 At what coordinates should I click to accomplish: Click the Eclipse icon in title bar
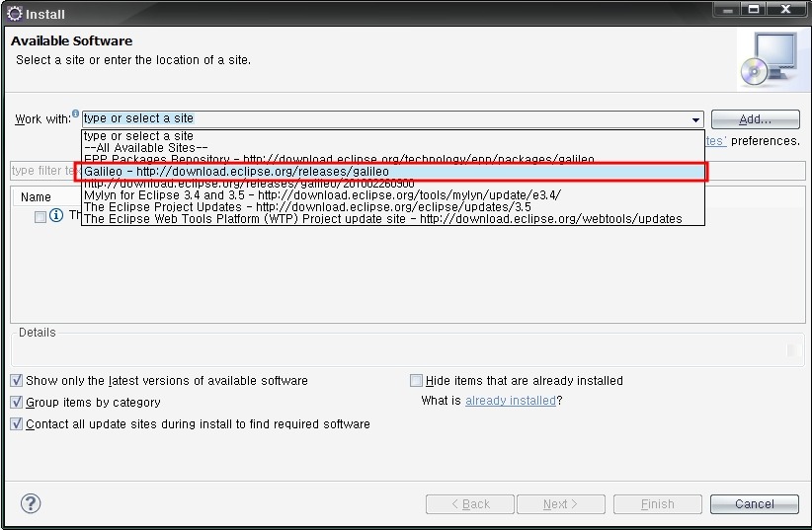14,14
